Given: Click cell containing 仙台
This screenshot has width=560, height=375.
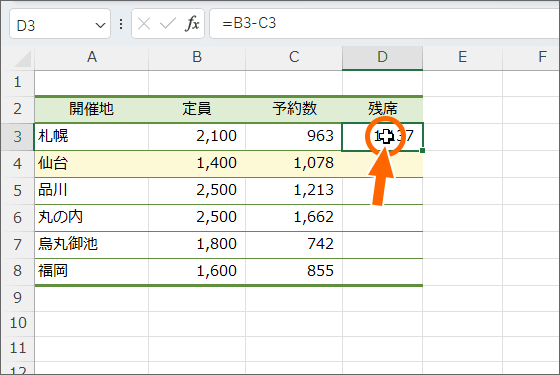Looking at the screenshot, I should click(91, 164).
